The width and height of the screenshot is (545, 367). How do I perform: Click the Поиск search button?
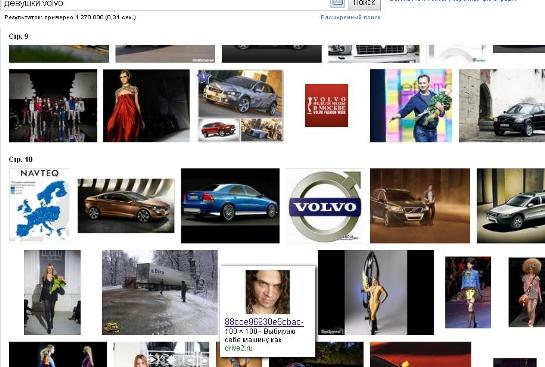364,3
